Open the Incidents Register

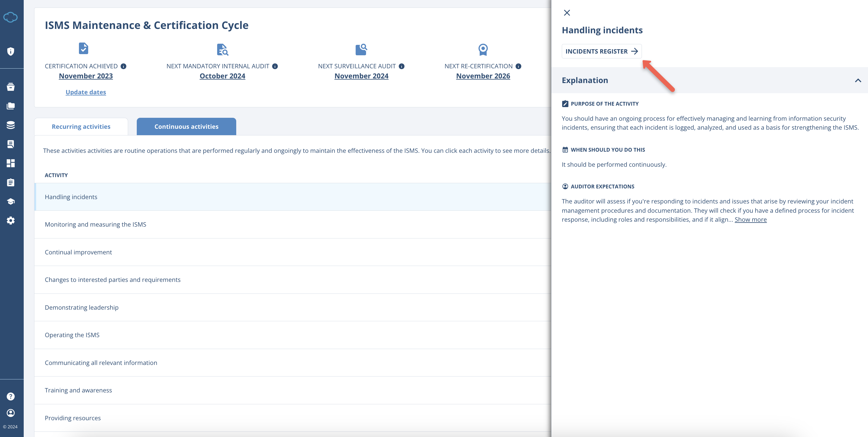tap(602, 51)
